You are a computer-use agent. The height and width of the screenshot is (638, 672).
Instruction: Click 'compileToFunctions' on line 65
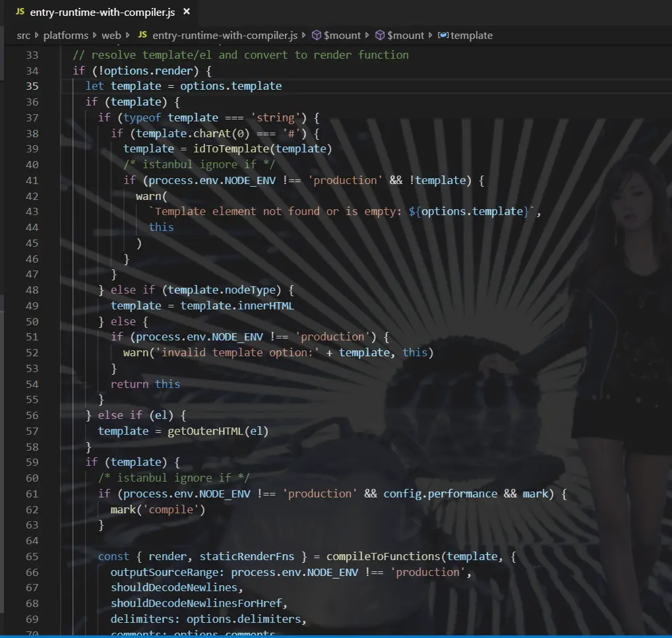coord(384,557)
